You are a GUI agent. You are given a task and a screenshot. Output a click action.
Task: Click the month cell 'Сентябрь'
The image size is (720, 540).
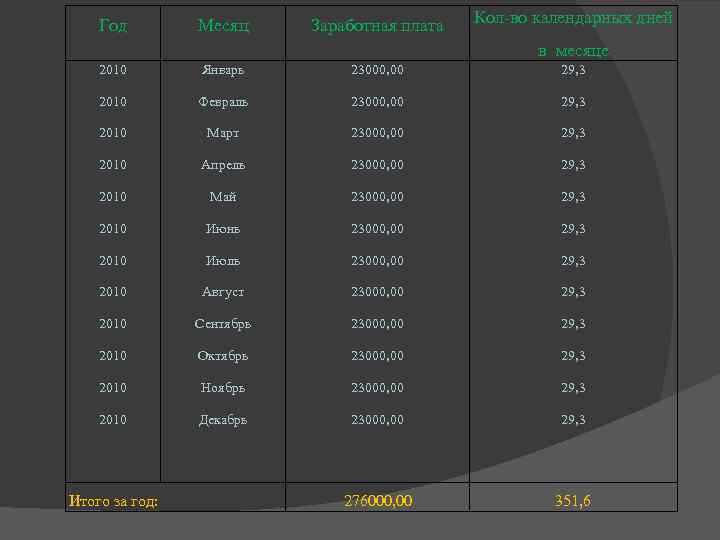pyautogui.click(x=223, y=324)
